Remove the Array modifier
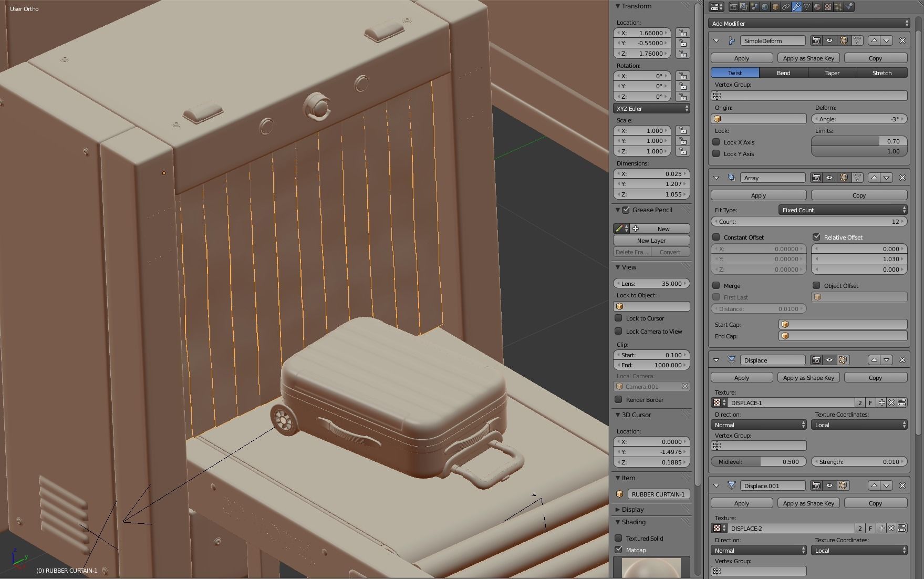924x579 pixels. point(902,178)
